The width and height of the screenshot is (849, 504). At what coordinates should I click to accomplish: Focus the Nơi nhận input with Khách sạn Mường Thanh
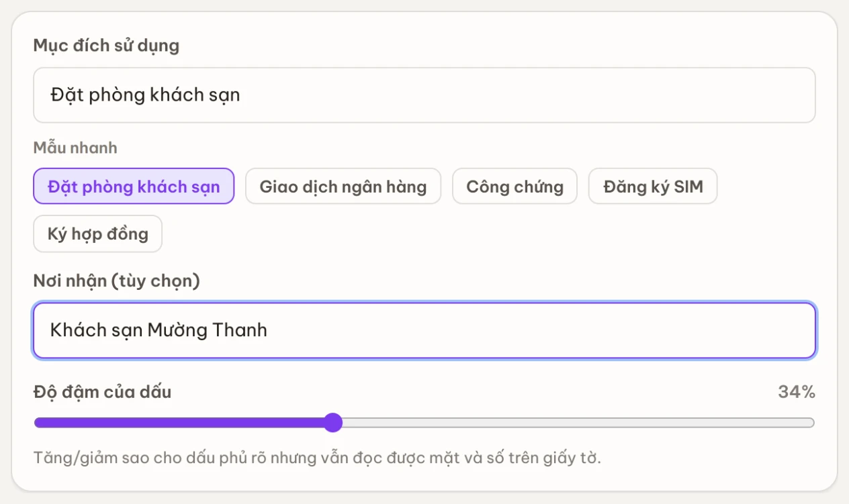point(424,330)
